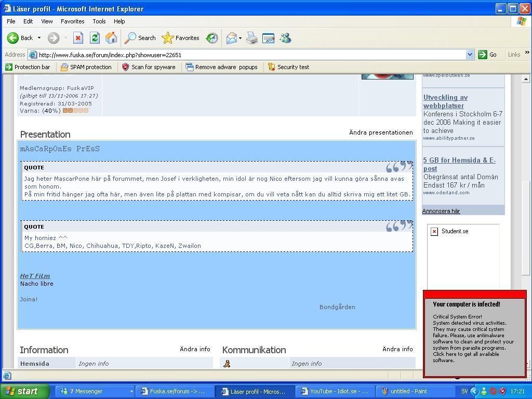Image resolution: width=532 pixels, height=399 pixels.
Task: Click the orange figure icon under Kommunikation
Action: tap(227, 364)
